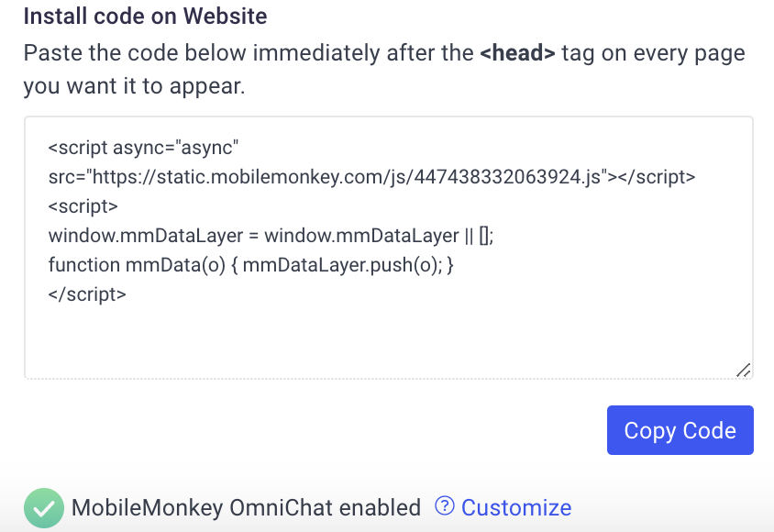
Task: Place cursor in window.mmDataLayer assignment line
Action: click(x=271, y=236)
